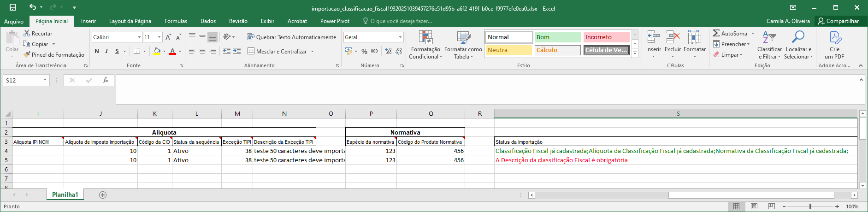This screenshot has width=868, height=212.
Task: Increase font size with the large A icon
Action: [x=168, y=37]
